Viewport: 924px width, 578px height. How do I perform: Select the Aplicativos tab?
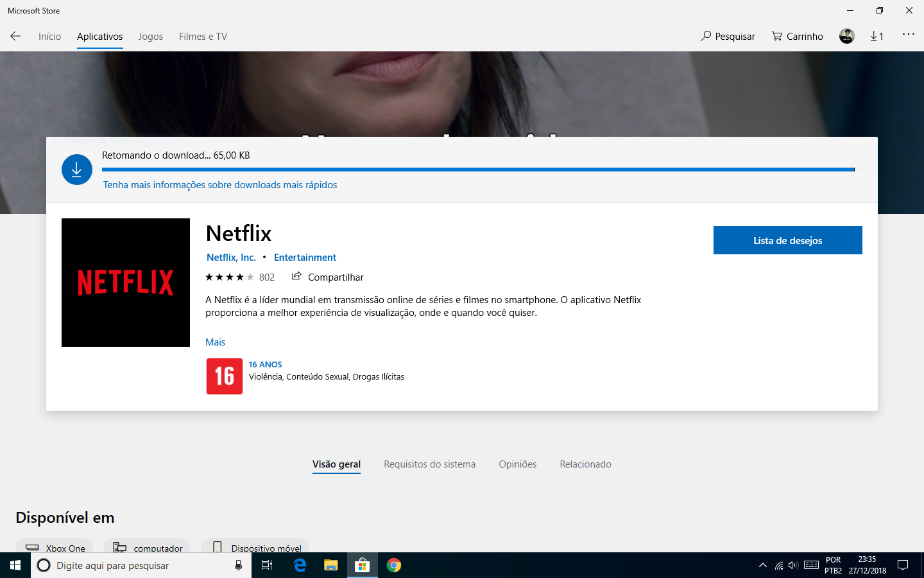99,37
